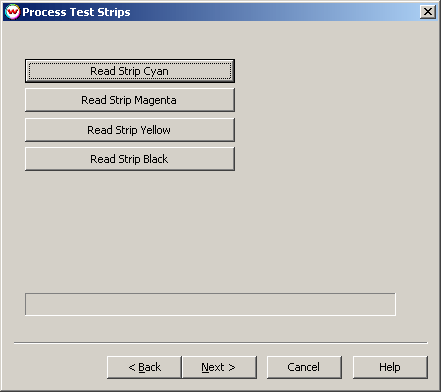Cancel the Process Test Strips wizard
The height and width of the screenshot is (392, 441).
tap(304, 367)
